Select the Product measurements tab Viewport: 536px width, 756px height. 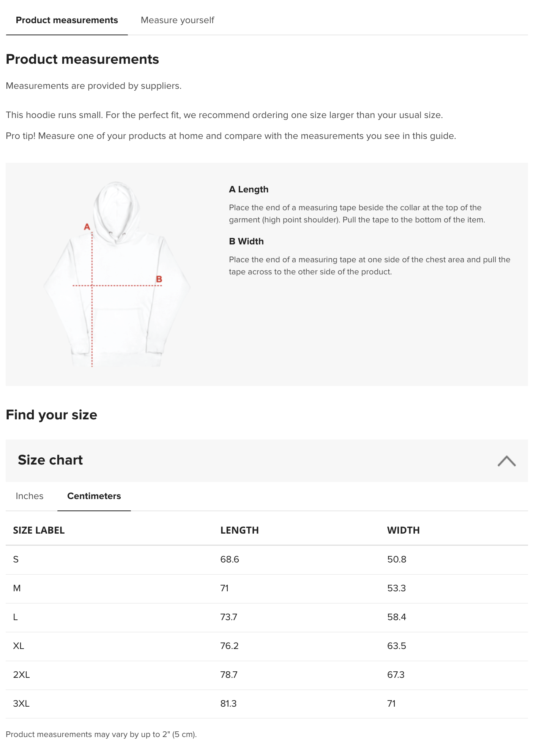67,20
